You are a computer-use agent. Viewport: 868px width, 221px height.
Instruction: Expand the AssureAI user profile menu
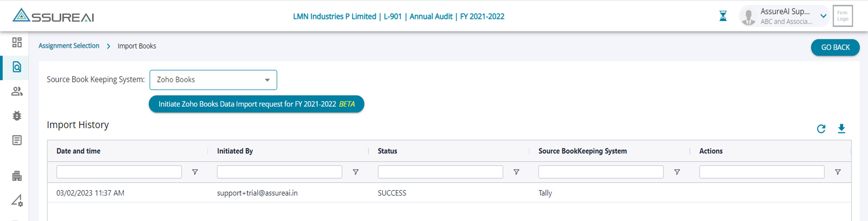click(823, 16)
